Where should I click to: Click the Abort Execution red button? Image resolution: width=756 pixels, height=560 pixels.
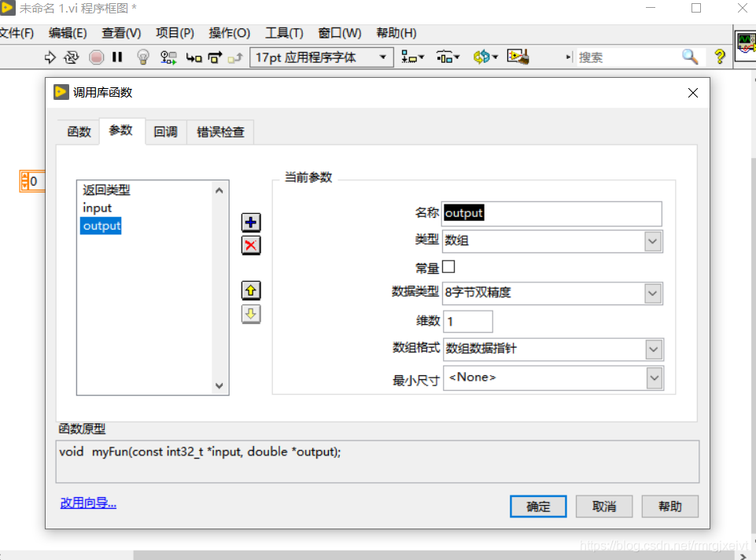point(96,57)
